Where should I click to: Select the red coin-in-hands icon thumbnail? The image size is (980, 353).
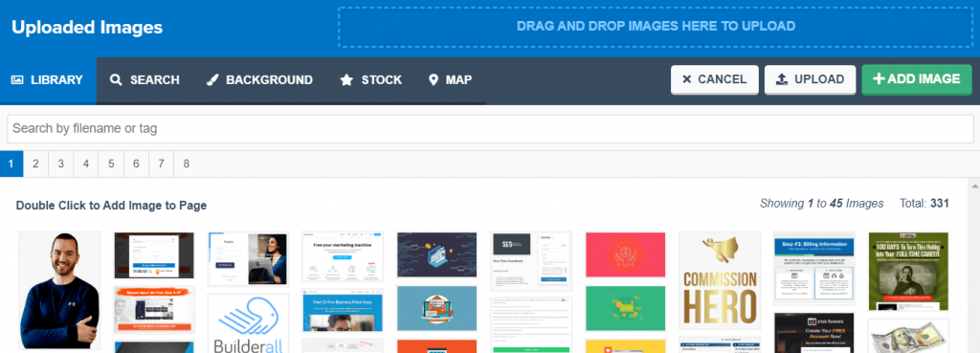pos(625,254)
